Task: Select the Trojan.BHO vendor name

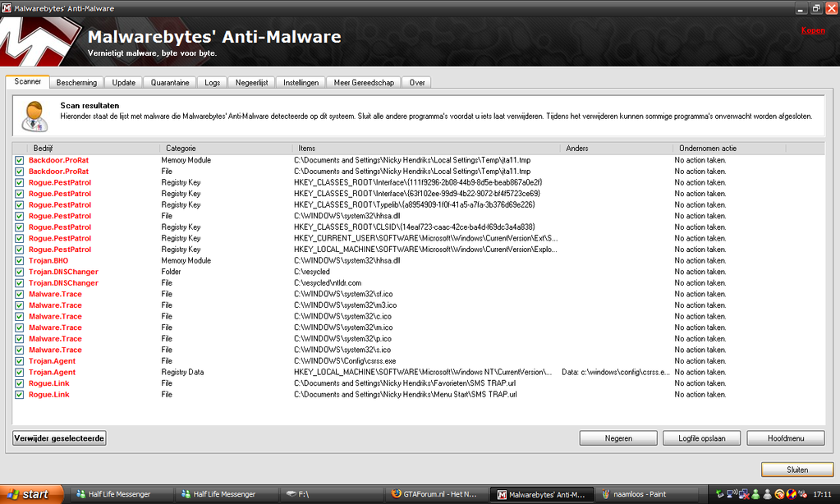Action: 48,261
